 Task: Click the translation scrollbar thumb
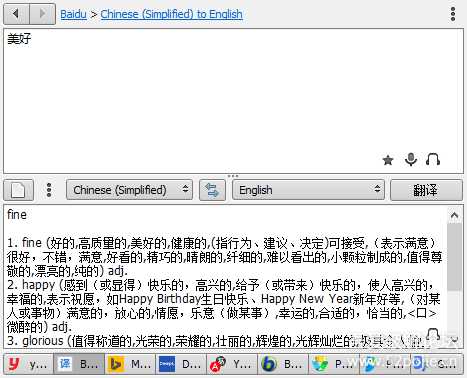click(454, 257)
